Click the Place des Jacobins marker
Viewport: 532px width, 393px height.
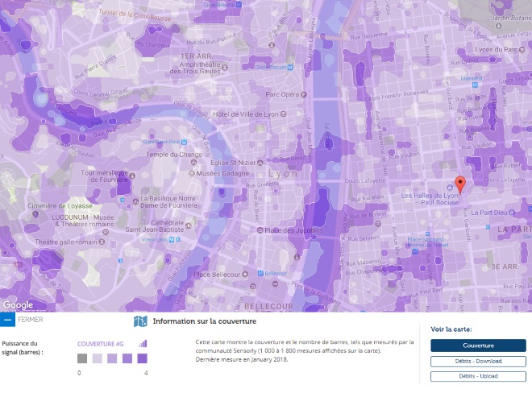(260, 231)
